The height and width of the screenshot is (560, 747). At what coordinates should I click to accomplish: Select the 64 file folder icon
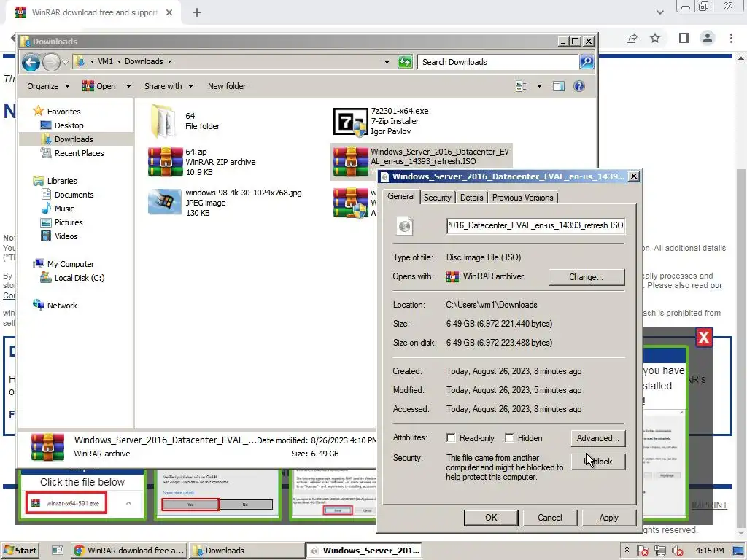pyautogui.click(x=163, y=122)
